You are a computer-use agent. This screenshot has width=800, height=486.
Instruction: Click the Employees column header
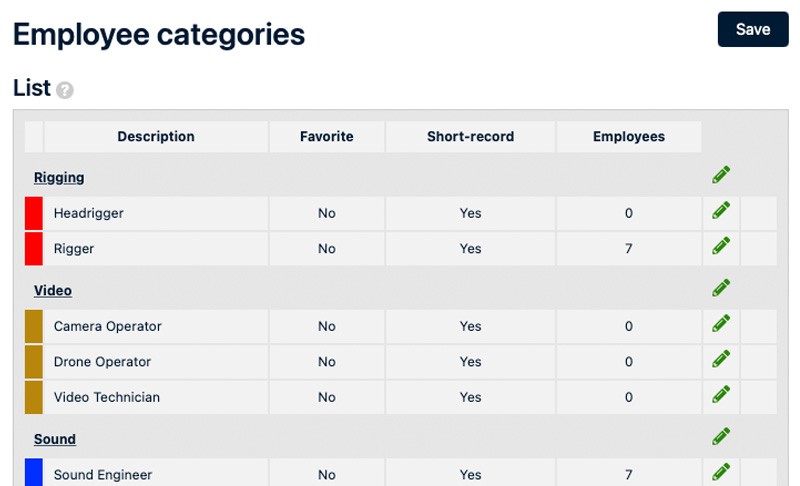(x=629, y=137)
